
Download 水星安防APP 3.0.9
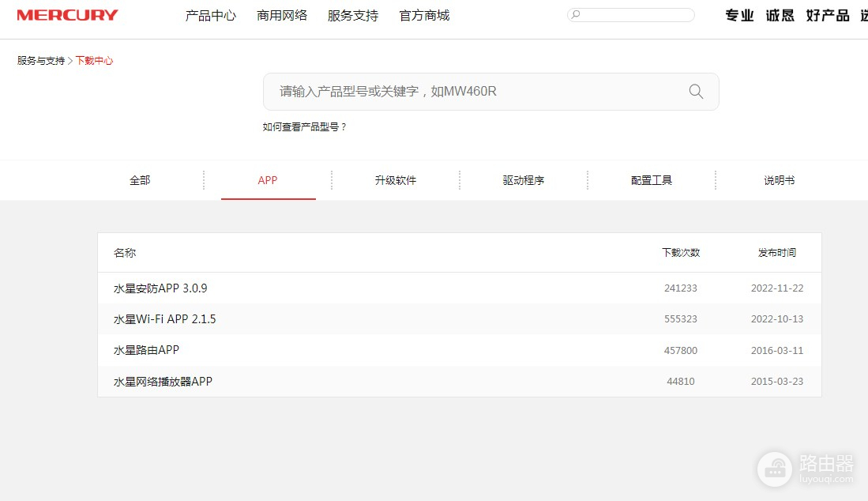(x=160, y=288)
